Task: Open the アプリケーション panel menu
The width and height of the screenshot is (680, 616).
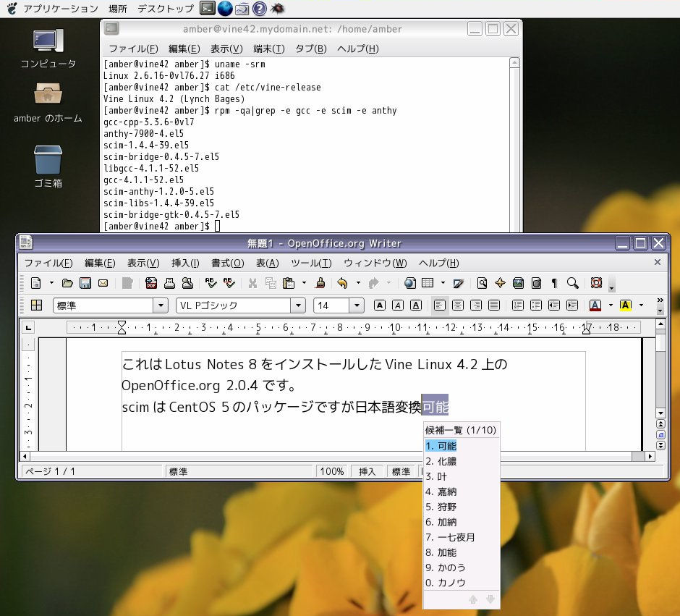Action: [61, 9]
